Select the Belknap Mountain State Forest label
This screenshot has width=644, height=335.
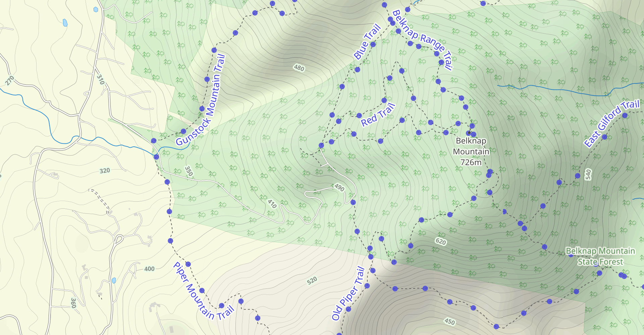pyautogui.click(x=600, y=256)
